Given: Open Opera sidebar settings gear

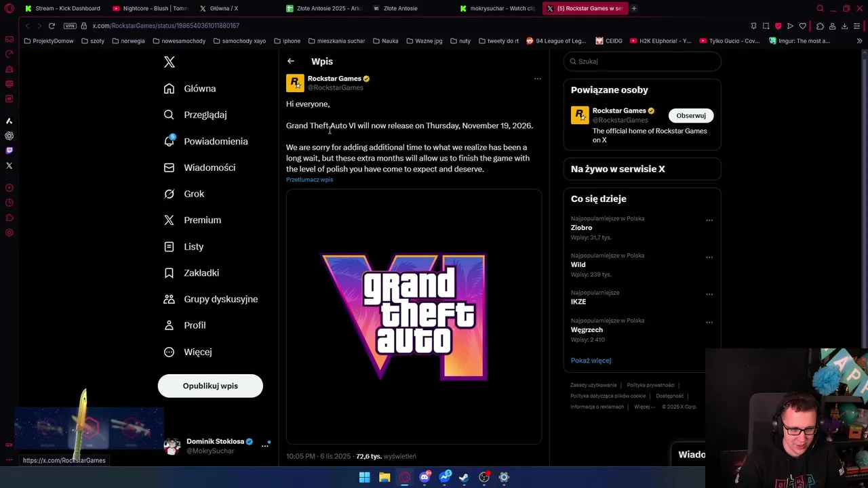Looking at the screenshot, I should pos(9,232).
